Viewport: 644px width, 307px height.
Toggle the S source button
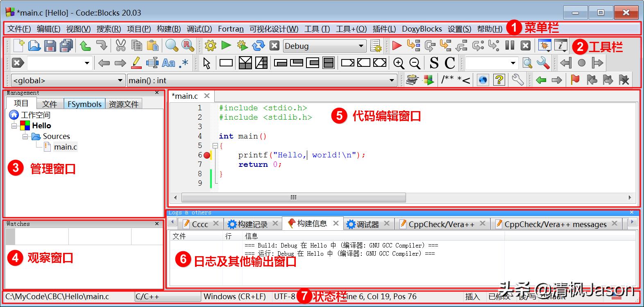click(434, 63)
